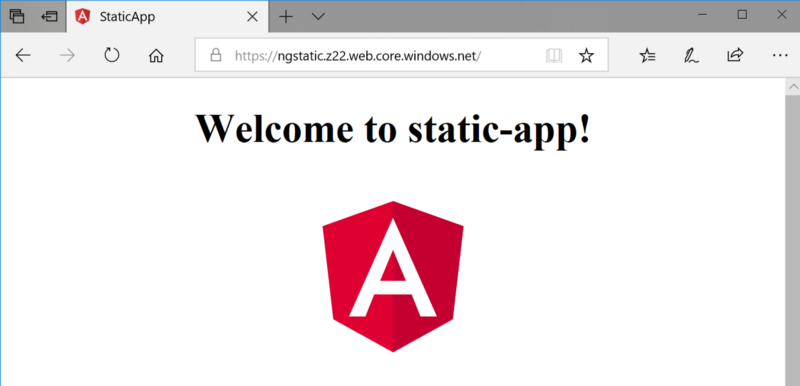Screen dimensions: 800x386
Task: Go back to previous page
Action: (x=23, y=55)
